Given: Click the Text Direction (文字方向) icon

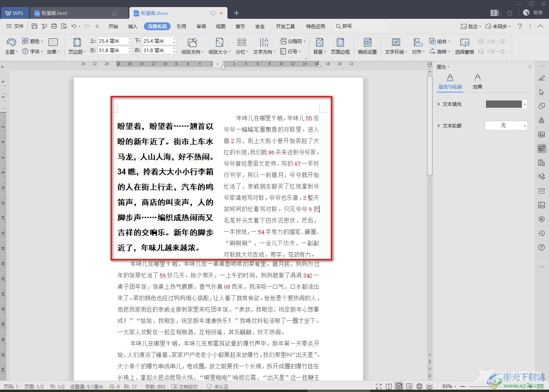Looking at the screenshot, I should point(264,42).
